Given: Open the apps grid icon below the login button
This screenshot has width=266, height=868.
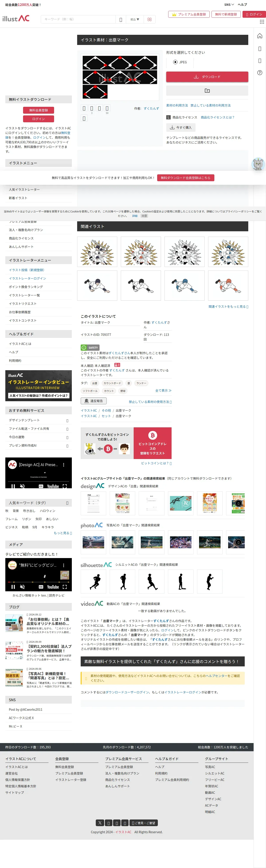Looking at the screenshot, I should 262,21.
